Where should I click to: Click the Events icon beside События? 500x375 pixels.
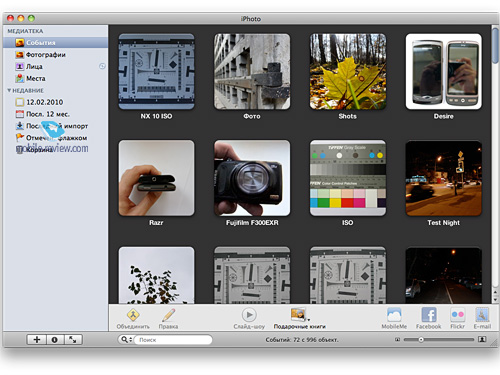click(x=20, y=43)
